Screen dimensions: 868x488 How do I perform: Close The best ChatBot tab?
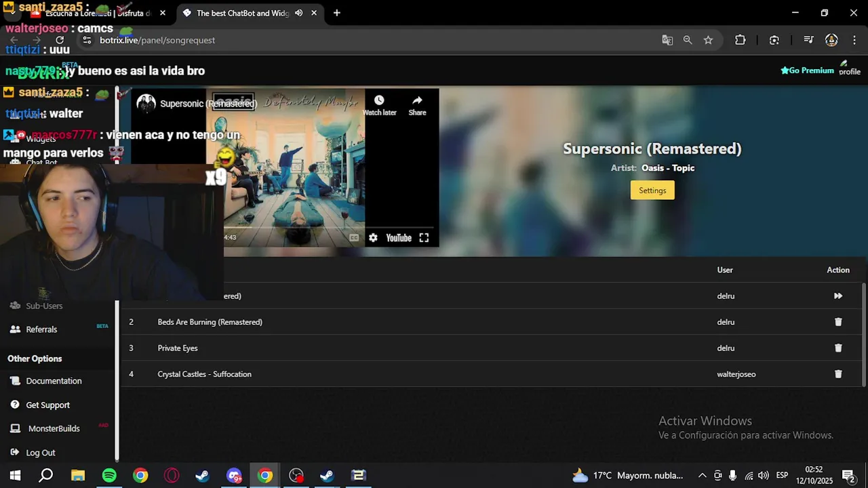click(x=314, y=13)
